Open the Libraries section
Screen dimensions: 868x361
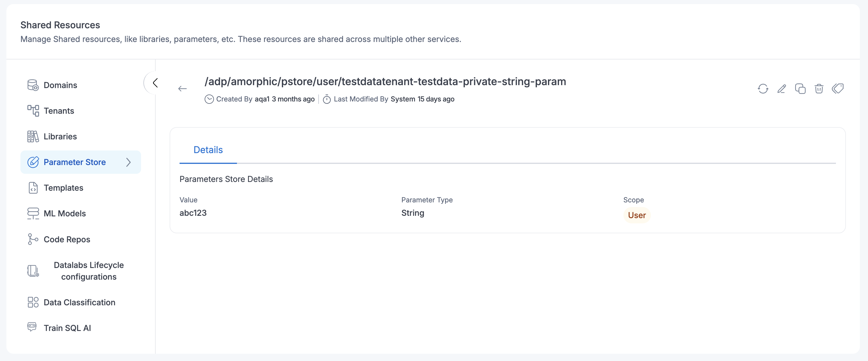[60, 136]
